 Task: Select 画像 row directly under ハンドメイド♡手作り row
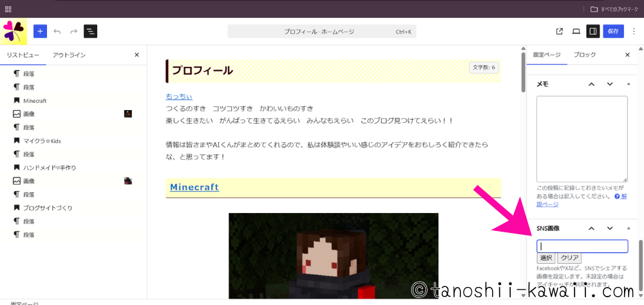73,181
